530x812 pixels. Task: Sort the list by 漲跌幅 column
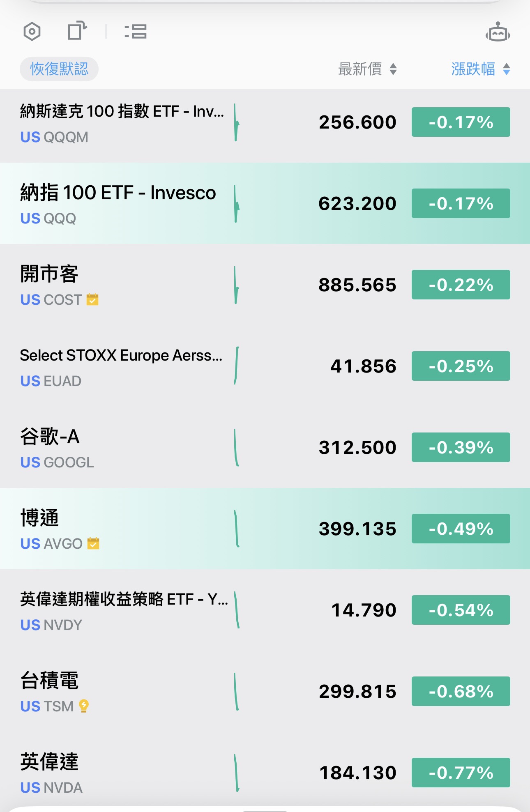(x=480, y=69)
